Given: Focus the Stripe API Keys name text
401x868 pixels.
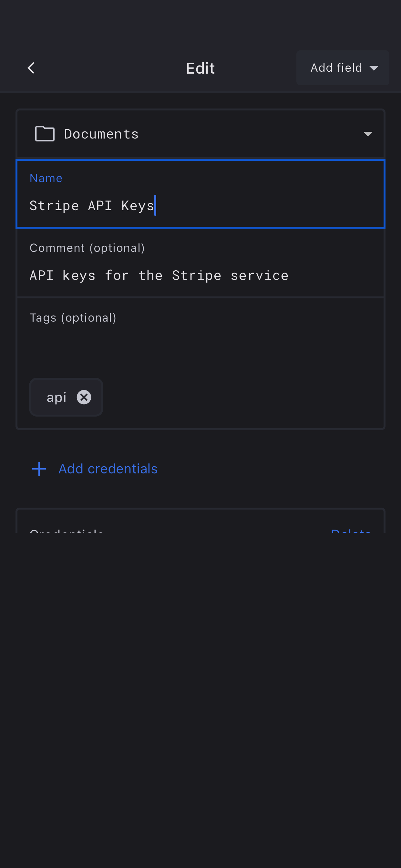Looking at the screenshot, I should tap(92, 206).
